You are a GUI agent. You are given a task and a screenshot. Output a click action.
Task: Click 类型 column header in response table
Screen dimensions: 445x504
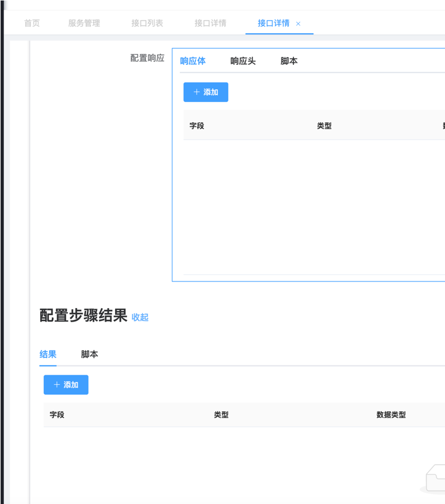coord(324,126)
